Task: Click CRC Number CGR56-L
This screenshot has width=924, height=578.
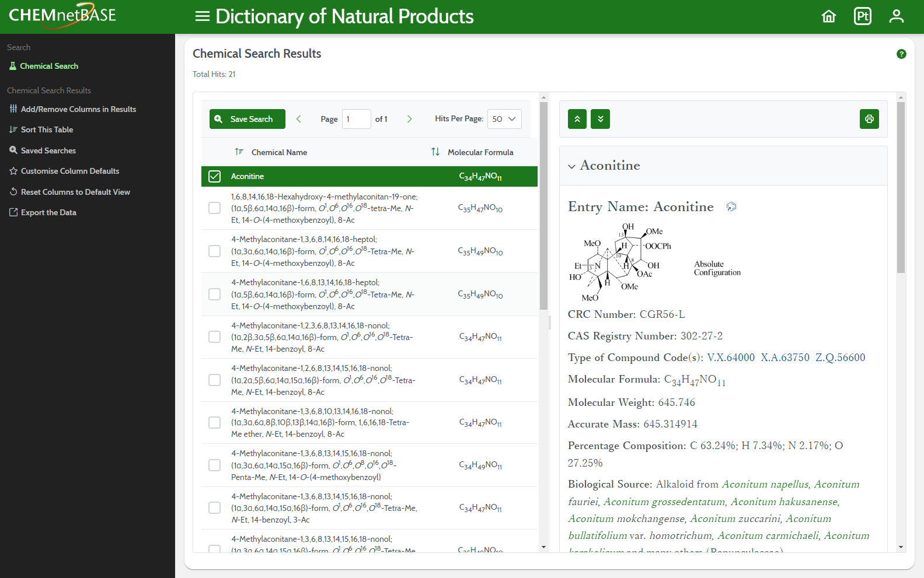Action: (626, 314)
